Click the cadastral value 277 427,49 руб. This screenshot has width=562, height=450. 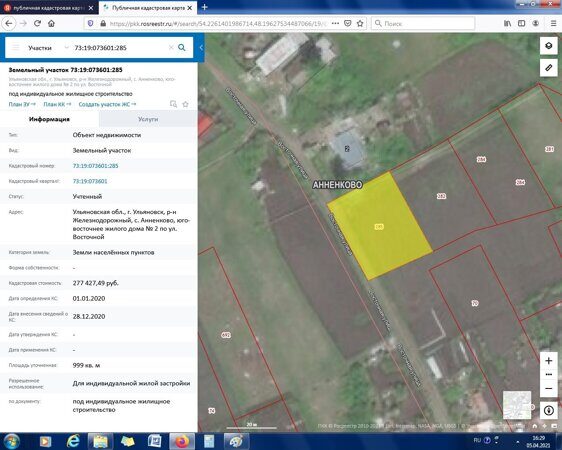[96, 283]
